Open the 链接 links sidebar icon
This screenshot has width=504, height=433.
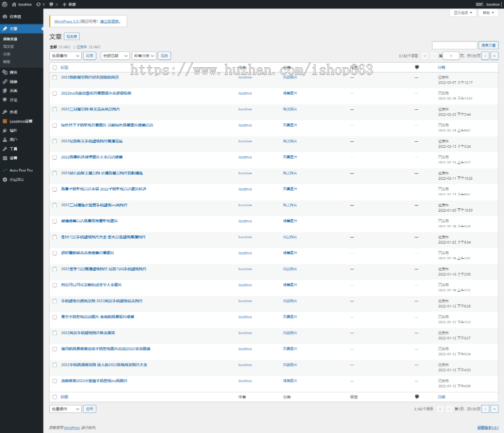pos(5,82)
